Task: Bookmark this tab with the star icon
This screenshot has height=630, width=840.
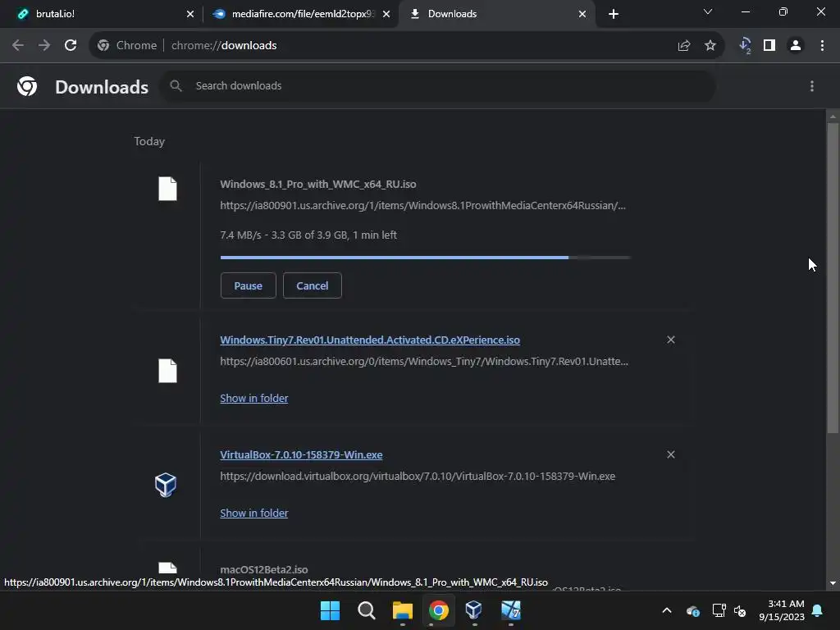Action: click(710, 46)
